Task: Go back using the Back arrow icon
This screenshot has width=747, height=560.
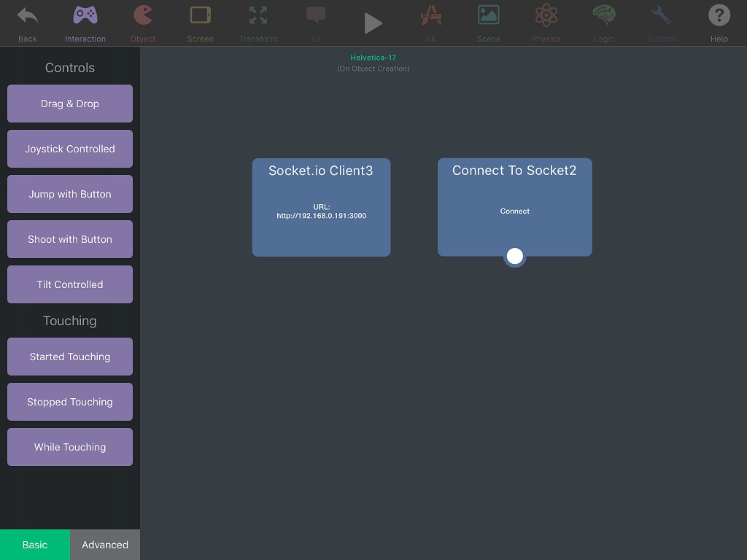Action: (28, 16)
